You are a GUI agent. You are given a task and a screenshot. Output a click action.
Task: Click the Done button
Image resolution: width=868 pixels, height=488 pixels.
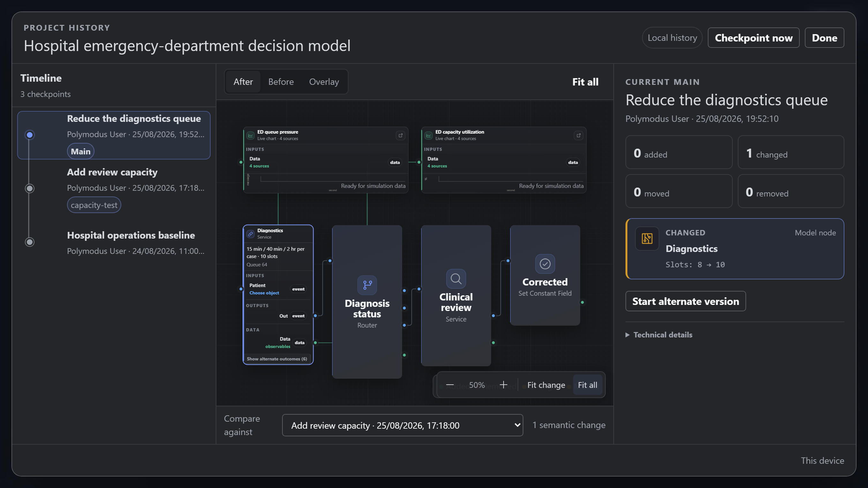click(824, 38)
